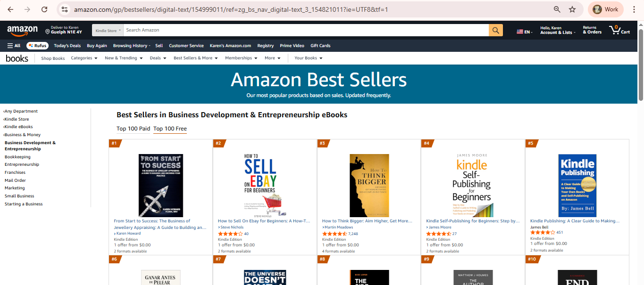The image size is (644, 285).
Task: Open author Karen Howard link
Action: tap(127, 234)
